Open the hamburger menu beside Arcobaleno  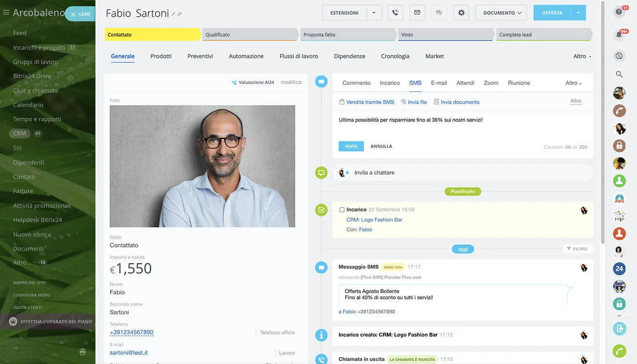pyautogui.click(x=6, y=13)
